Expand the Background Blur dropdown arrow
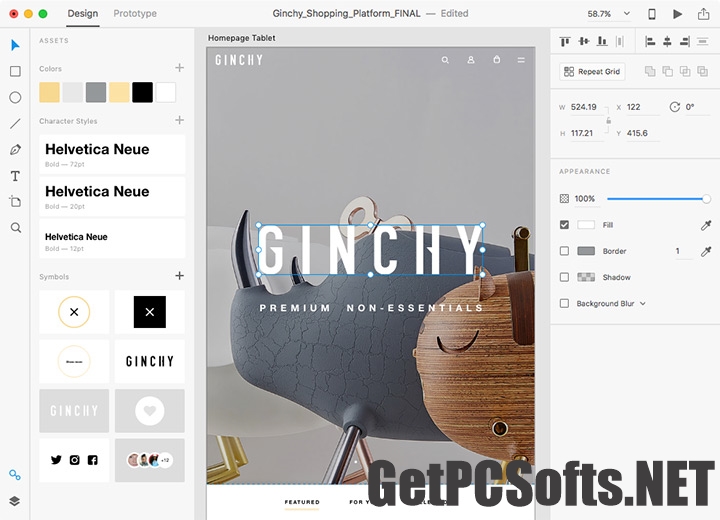The width and height of the screenshot is (720, 520). click(x=643, y=304)
